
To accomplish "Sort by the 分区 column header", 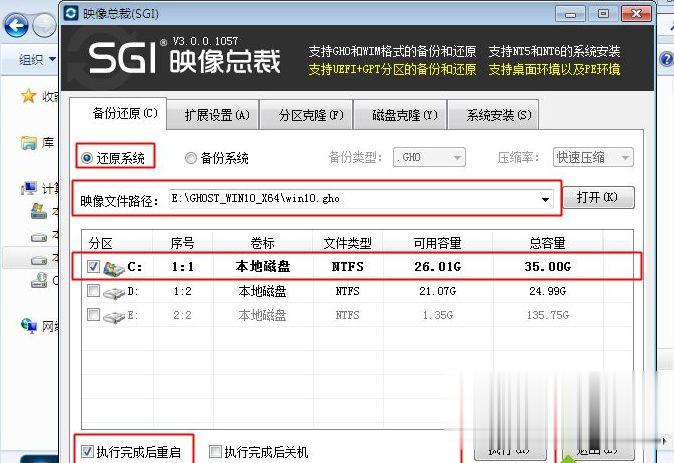I will [x=117, y=243].
